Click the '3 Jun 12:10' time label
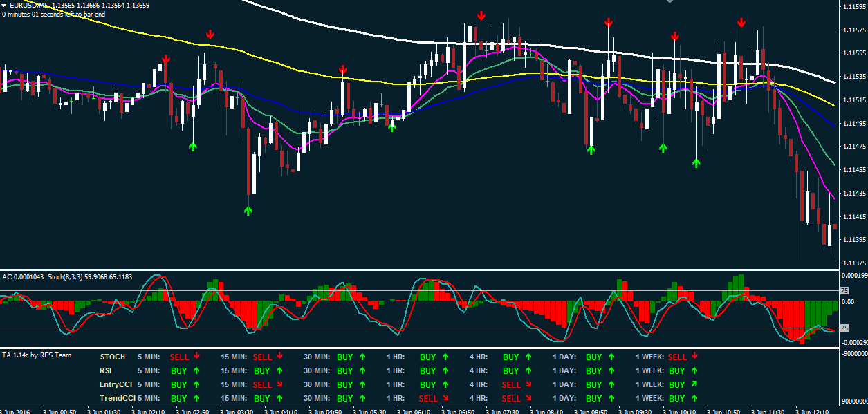This screenshot has width=868, height=414. 811,411
